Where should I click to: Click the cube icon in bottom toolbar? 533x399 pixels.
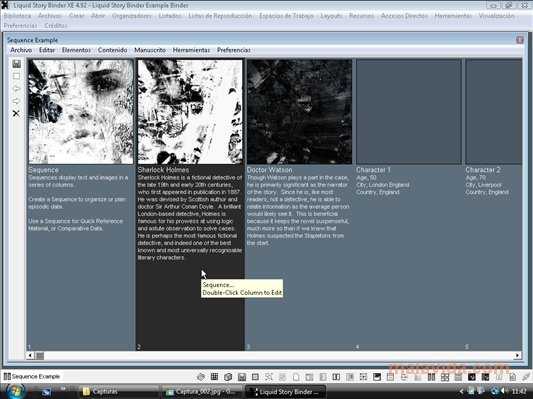[228, 377]
